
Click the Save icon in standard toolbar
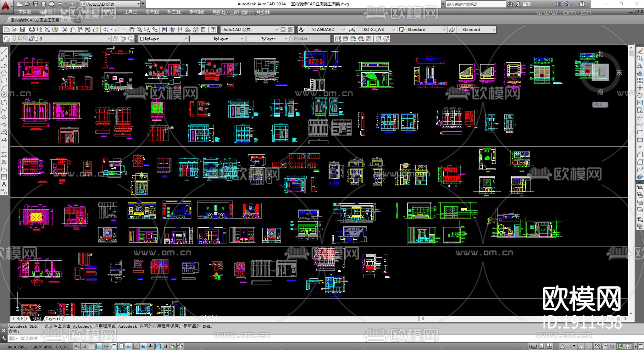(22, 29)
